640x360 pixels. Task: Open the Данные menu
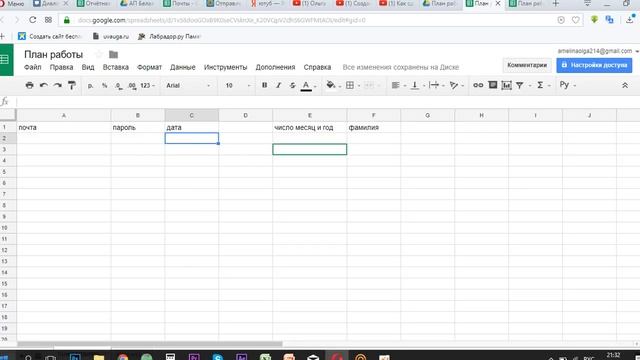click(x=182, y=67)
